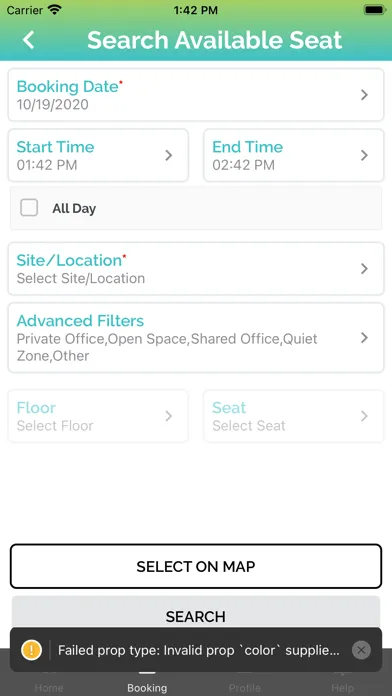Viewport: 392px width, 696px height.
Task: Expand the End Time picker chevron
Action: coord(364,155)
